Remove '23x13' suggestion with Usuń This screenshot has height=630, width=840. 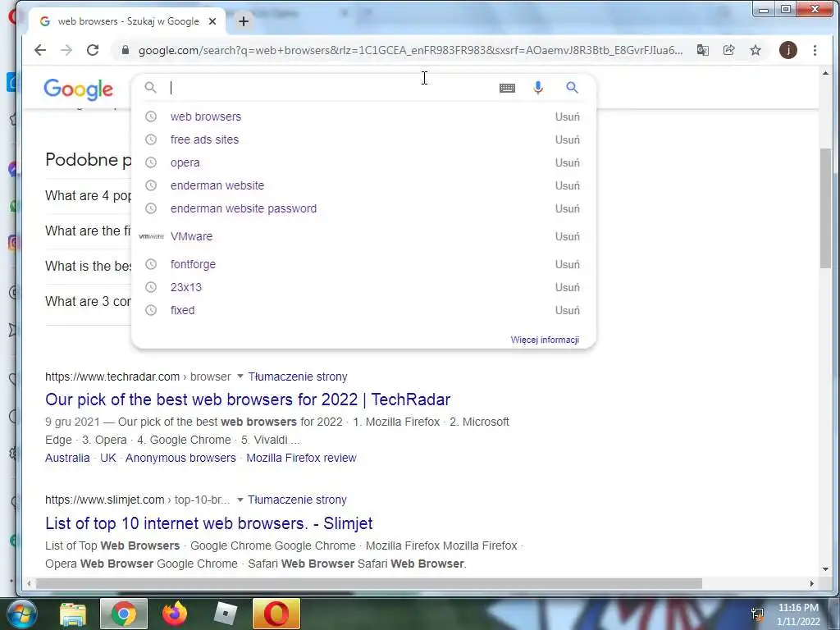pyautogui.click(x=568, y=288)
